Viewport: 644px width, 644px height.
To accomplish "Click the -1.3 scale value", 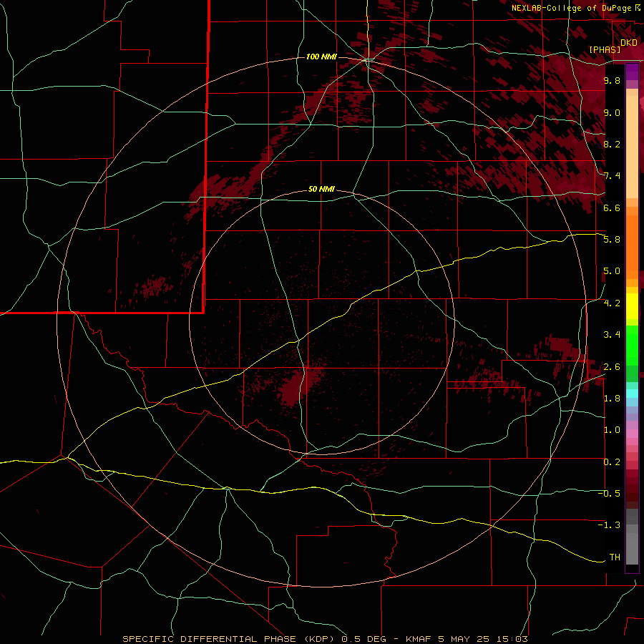I will (609, 525).
